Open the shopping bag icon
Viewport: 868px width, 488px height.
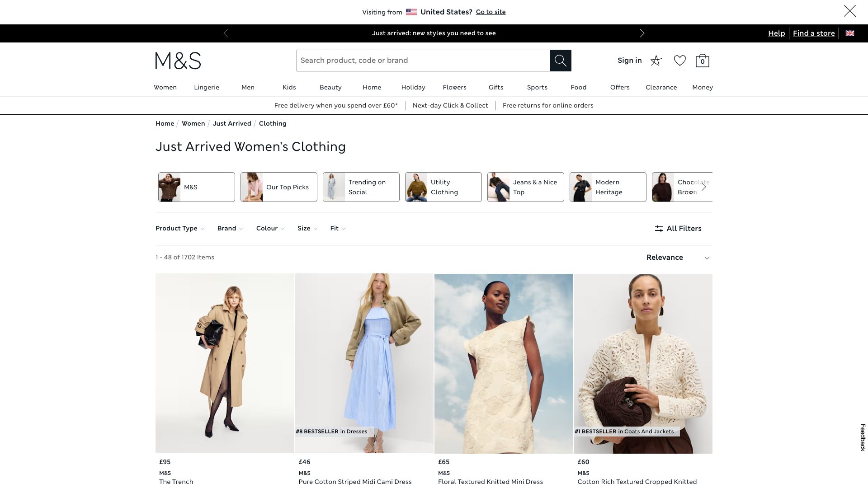click(x=702, y=61)
